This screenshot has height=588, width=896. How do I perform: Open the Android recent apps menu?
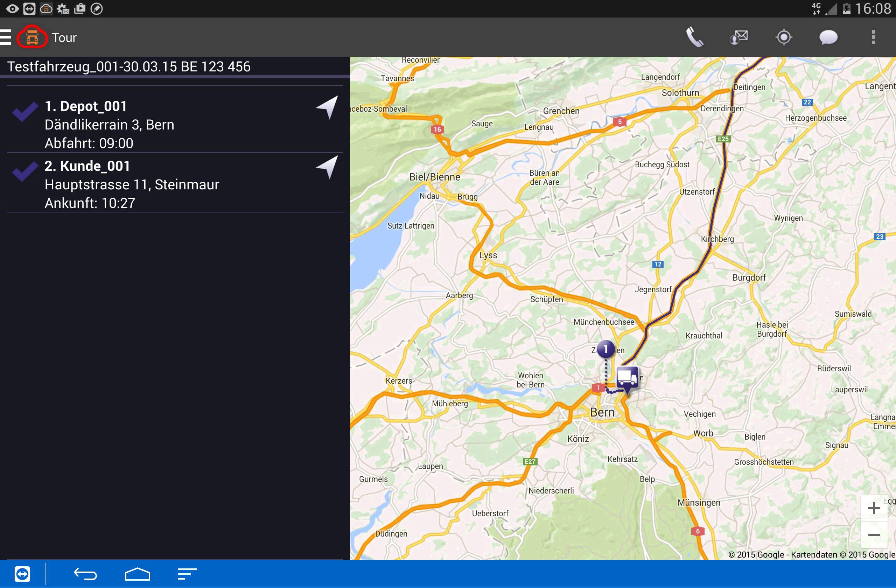click(x=187, y=574)
